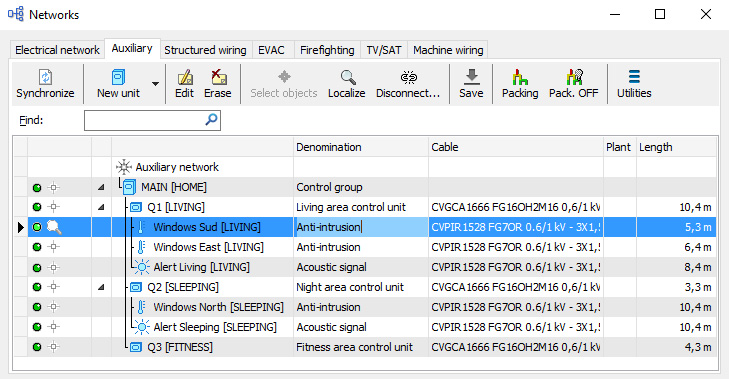Click the Synchronize toolbar icon

pyautogui.click(x=45, y=77)
